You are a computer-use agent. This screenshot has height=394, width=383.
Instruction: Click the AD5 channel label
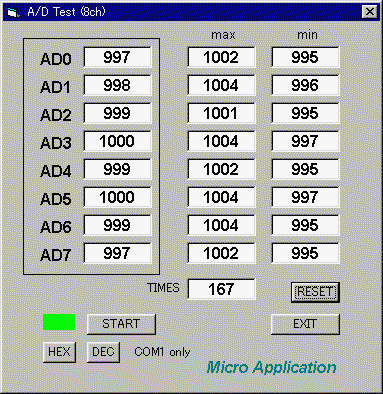tap(56, 199)
